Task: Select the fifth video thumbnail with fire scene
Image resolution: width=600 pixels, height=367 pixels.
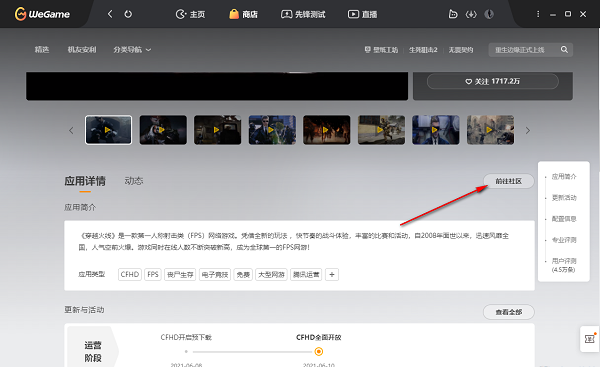Action: 326,130
